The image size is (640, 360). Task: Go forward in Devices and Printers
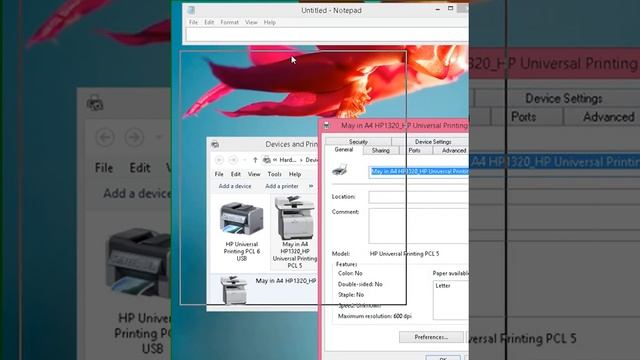point(233,160)
